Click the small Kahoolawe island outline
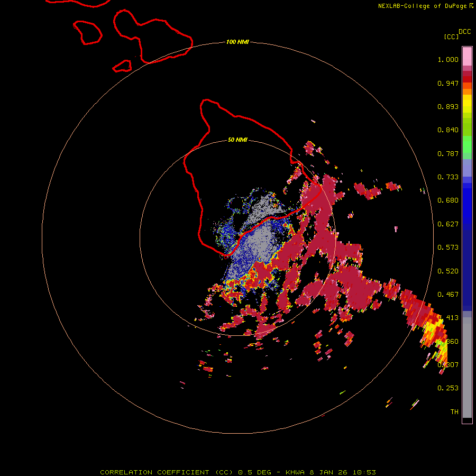This screenshot has width=476, height=476. click(122, 66)
